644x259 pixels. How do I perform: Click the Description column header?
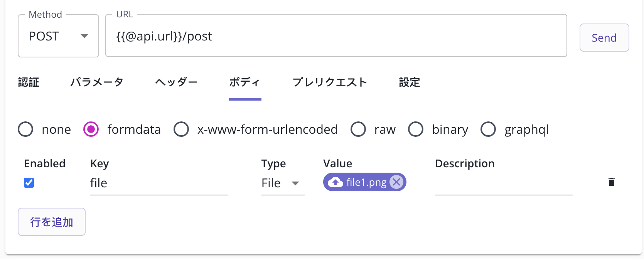tap(465, 163)
